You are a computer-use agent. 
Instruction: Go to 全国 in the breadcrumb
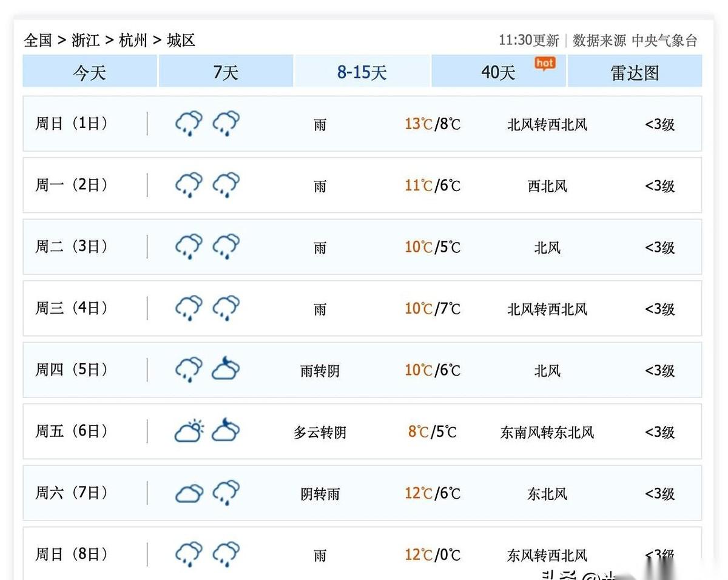(x=38, y=41)
